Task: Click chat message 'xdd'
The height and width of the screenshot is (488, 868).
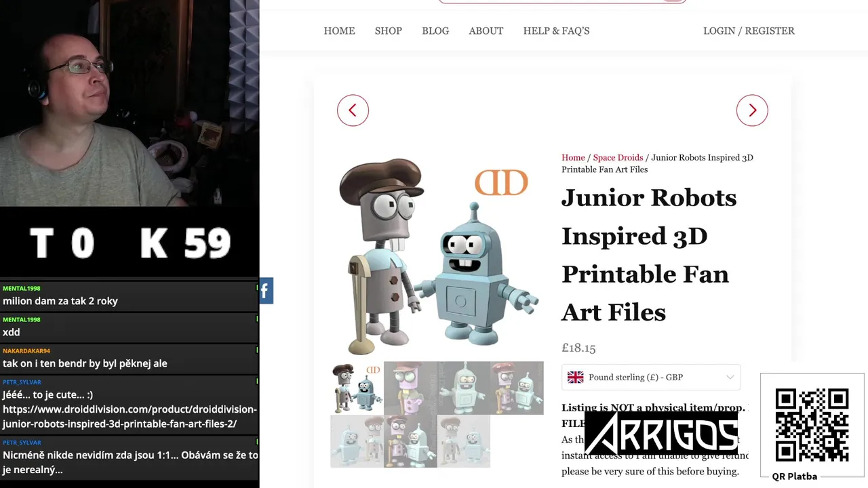Action: click(12, 332)
